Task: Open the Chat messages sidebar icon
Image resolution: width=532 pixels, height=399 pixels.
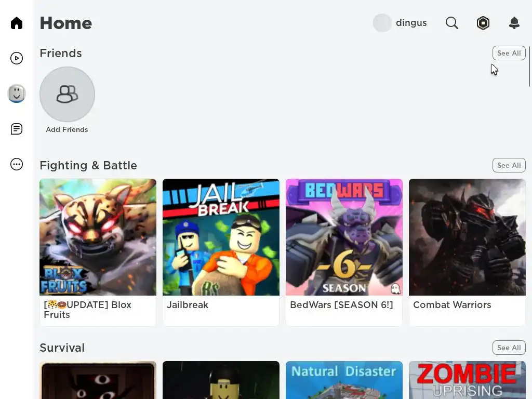Action: pyautogui.click(x=17, y=129)
